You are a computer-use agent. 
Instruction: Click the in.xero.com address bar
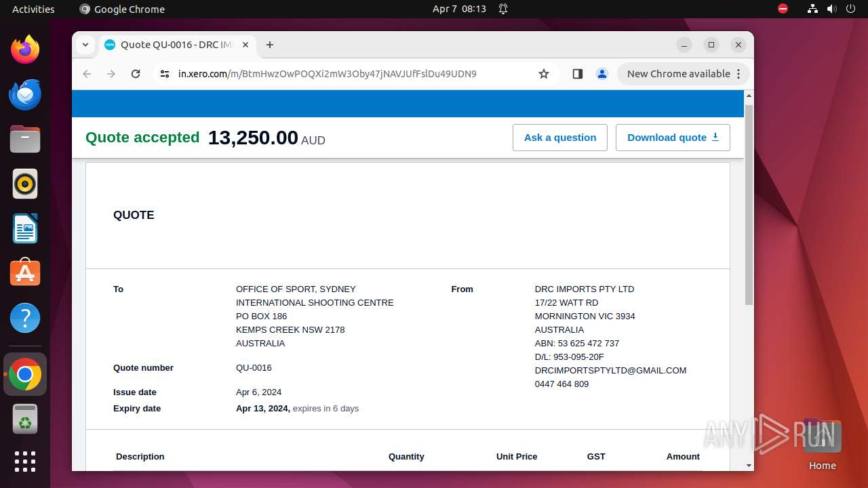click(328, 74)
